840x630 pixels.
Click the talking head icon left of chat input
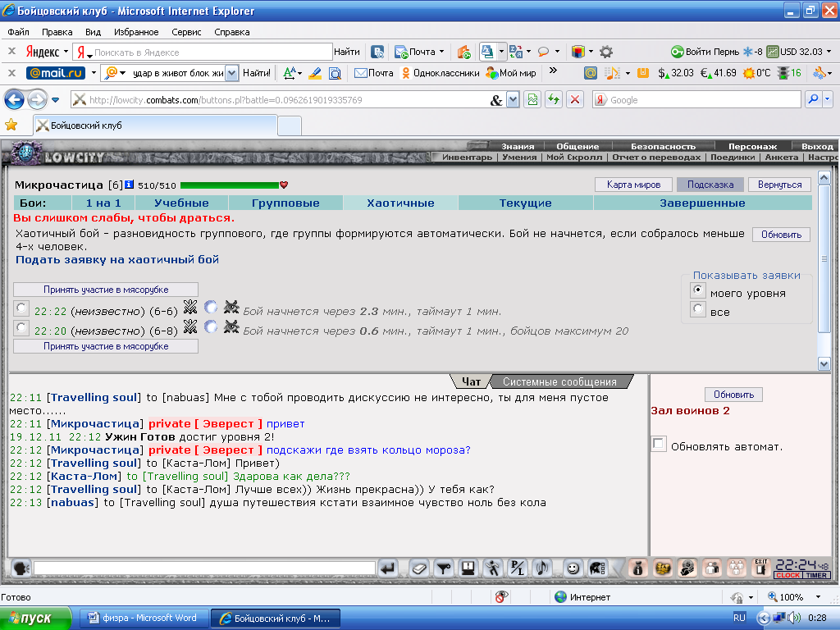pyautogui.click(x=21, y=568)
